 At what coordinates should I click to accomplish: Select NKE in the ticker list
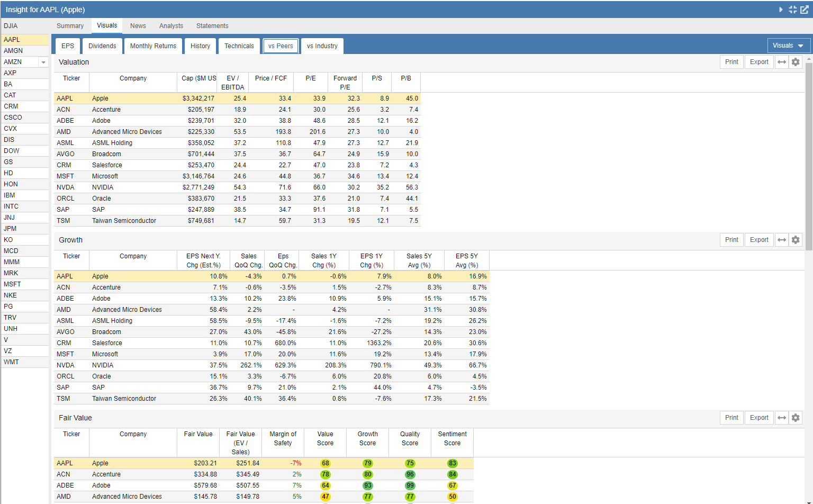[x=25, y=295]
